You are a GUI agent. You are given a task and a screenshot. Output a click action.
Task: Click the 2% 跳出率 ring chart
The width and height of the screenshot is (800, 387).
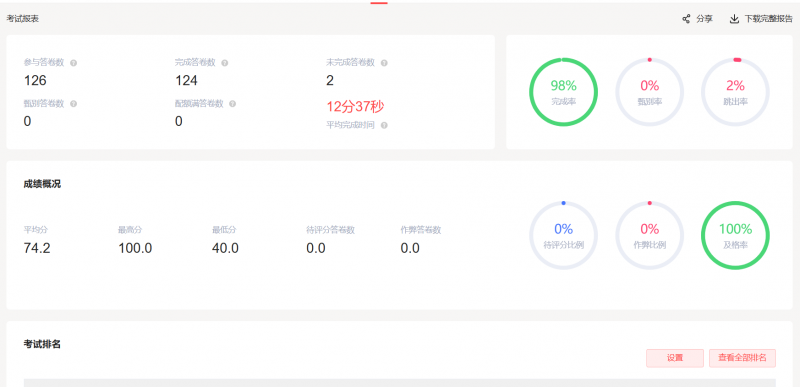click(735, 92)
